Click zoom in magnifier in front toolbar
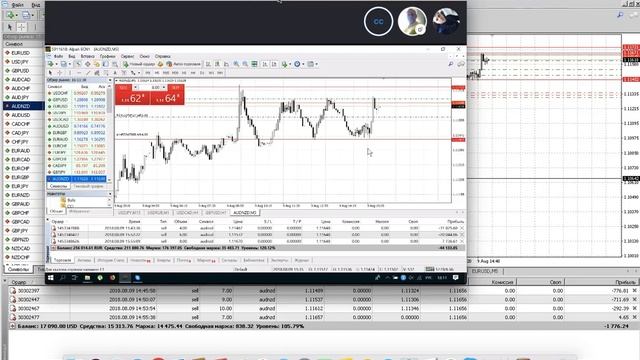The width and height of the screenshot is (640, 360). [236, 64]
